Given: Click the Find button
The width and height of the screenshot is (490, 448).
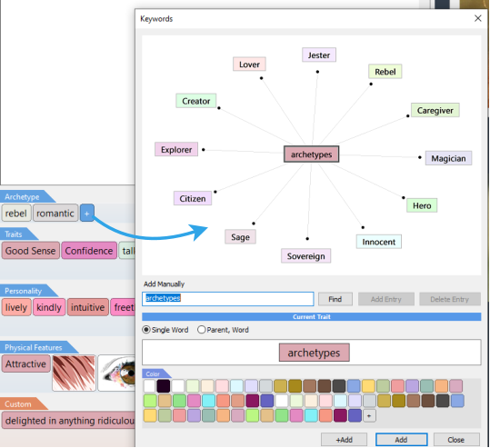Looking at the screenshot, I should pyautogui.click(x=335, y=299).
